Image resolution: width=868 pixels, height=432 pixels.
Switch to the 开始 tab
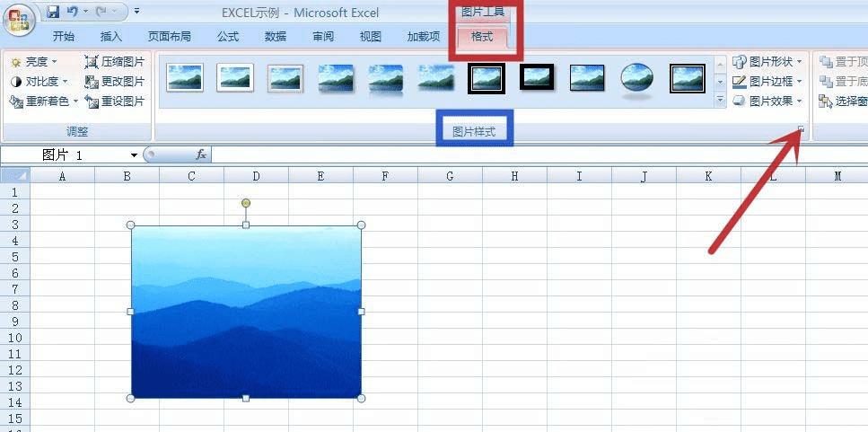tap(63, 37)
